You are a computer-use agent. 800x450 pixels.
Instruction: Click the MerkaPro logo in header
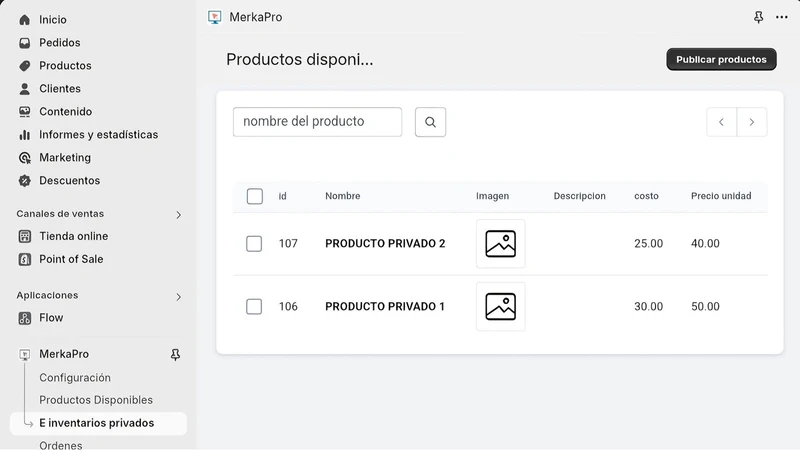[215, 17]
